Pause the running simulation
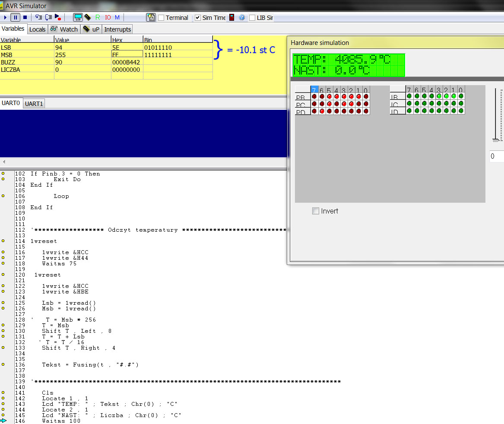The height and width of the screenshot is (424, 504). (x=15, y=17)
